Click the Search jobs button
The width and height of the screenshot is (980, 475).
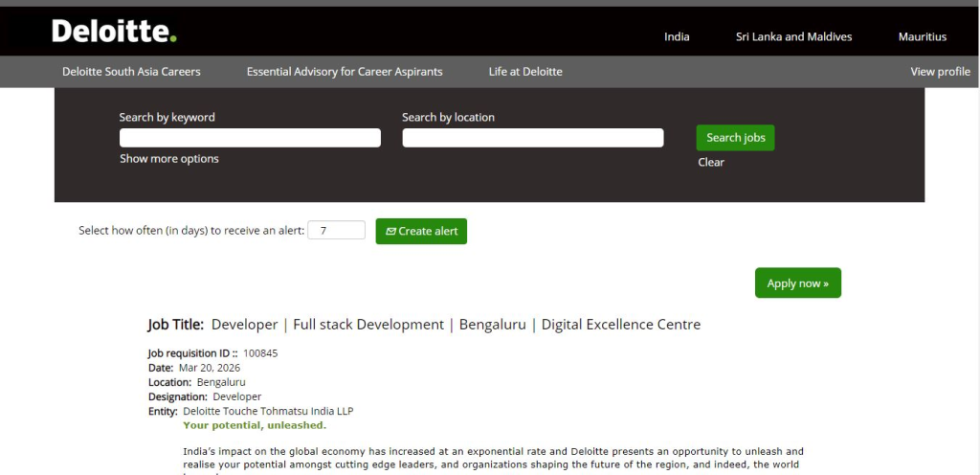click(736, 138)
